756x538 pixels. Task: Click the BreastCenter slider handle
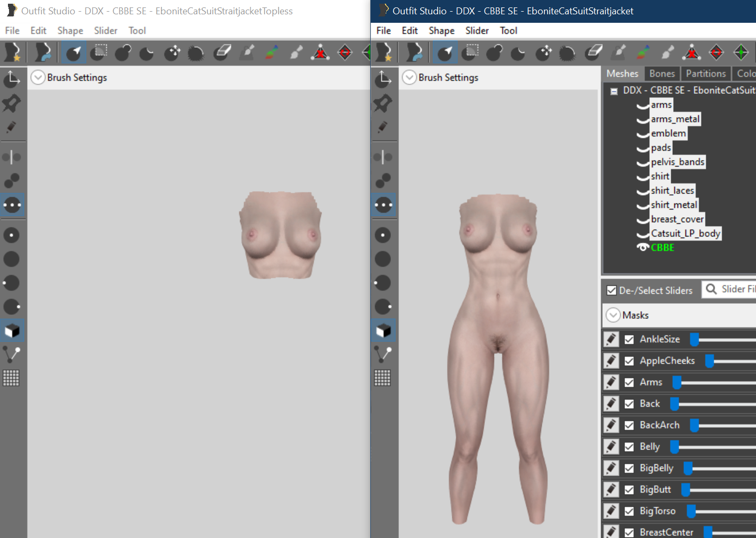pyautogui.click(x=708, y=532)
